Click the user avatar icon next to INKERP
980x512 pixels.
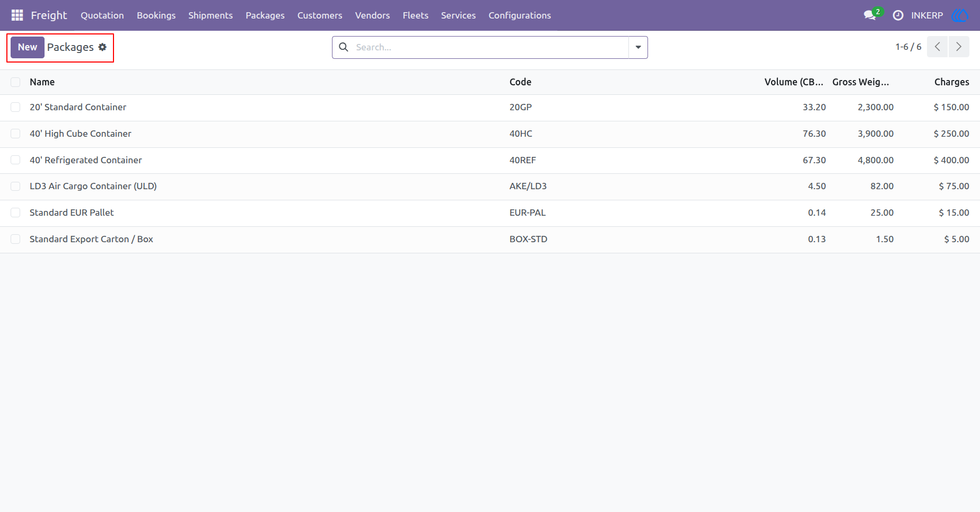960,15
